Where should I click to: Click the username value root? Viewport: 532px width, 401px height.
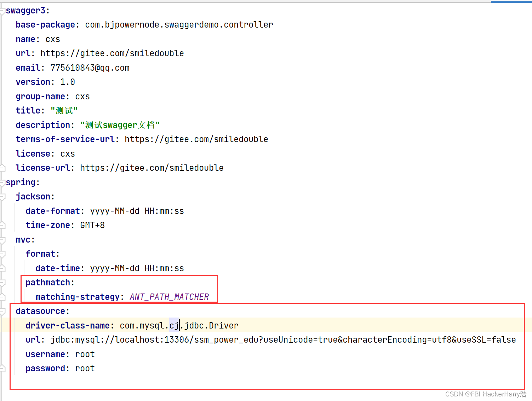(x=85, y=354)
